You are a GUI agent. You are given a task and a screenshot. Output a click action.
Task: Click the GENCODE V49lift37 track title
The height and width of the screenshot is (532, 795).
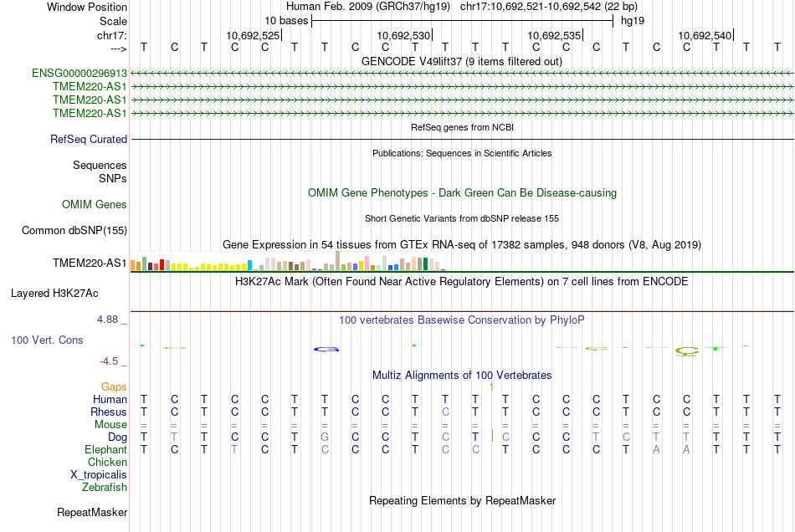coord(462,62)
